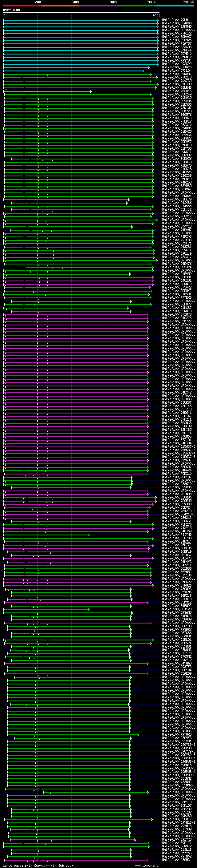Select hit label UniRef100_A5DXL0
The image size is (197, 868).
(177, 474)
